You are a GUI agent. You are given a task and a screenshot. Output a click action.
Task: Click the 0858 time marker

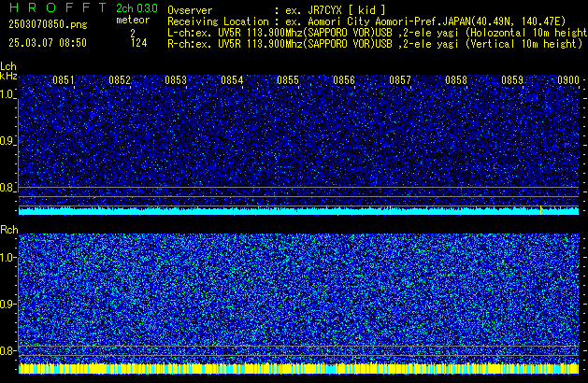tap(456, 80)
